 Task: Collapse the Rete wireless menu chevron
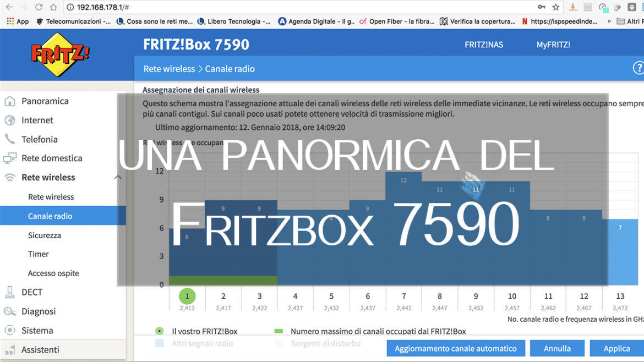pyautogui.click(x=118, y=177)
